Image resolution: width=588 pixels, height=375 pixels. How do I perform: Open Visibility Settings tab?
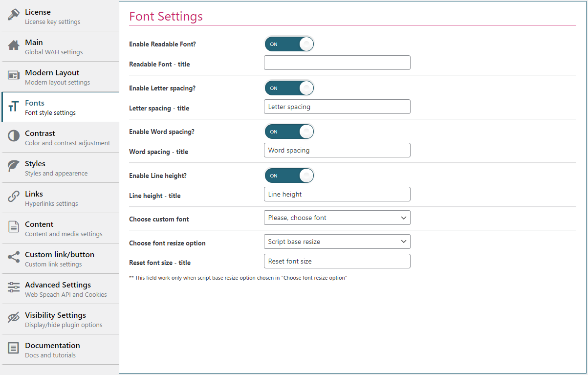point(60,319)
